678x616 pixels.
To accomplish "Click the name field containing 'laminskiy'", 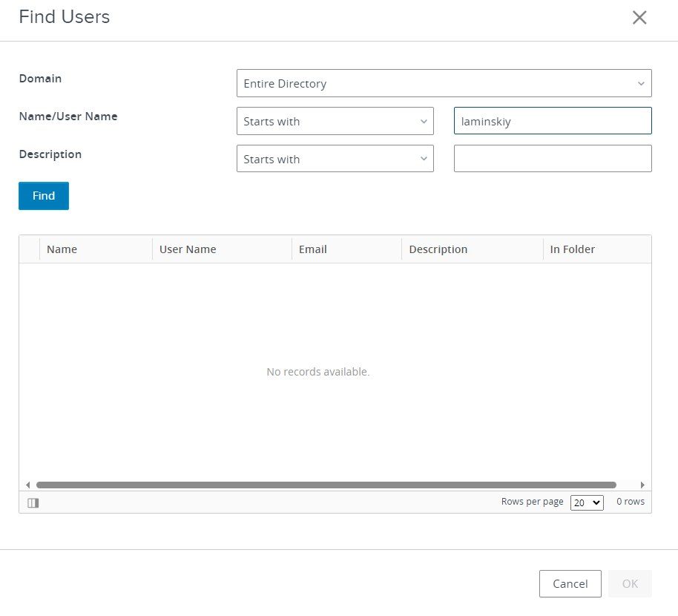I will coord(552,121).
